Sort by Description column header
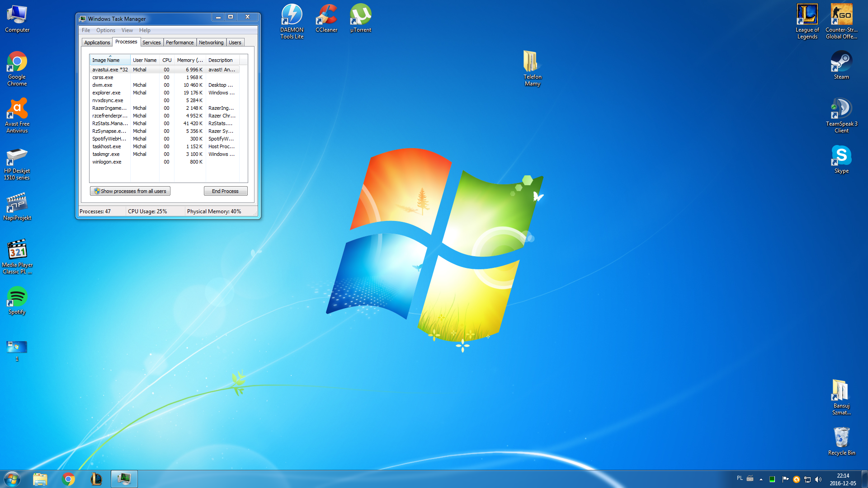The image size is (868, 488). pyautogui.click(x=222, y=60)
